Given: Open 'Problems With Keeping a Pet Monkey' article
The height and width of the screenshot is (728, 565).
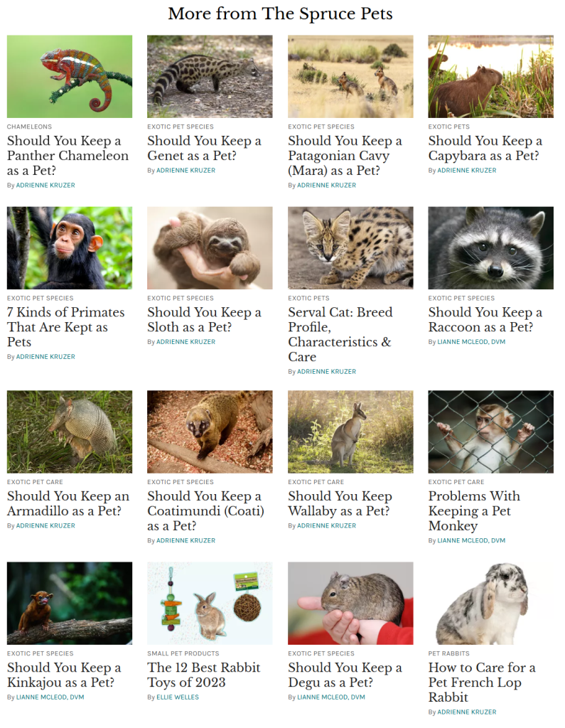Looking at the screenshot, I should (x=474, y=510).
